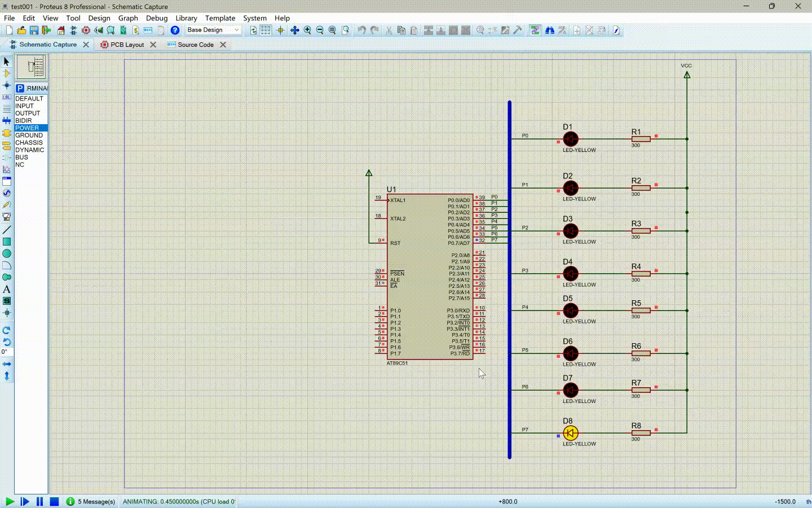Select the 2D circle drawing tool
812x508 pixels.
7,253
